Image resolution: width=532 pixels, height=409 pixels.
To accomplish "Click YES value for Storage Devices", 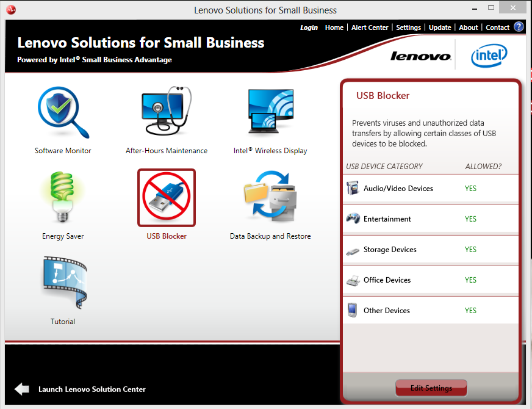I will click(x=470, y=250).
